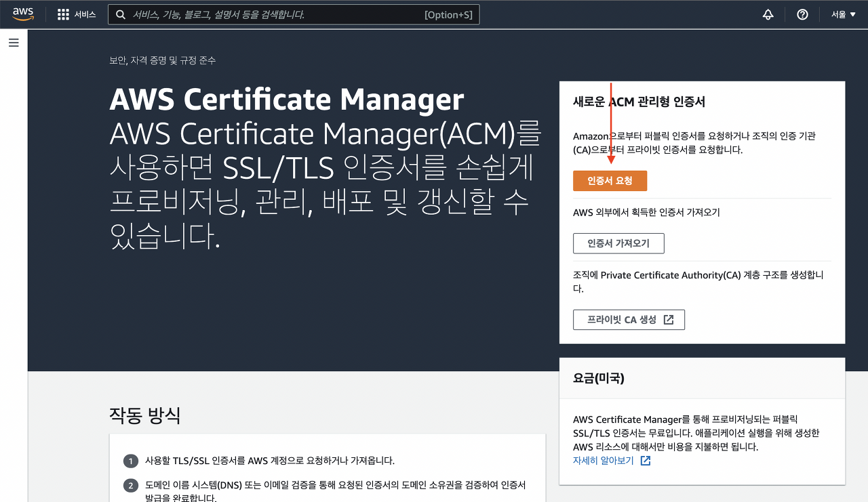This screenshot has height=502, width=868.
Task: Click the 자세히 알아보기 link
Action: pyautogui.click(x=603, y=461)
